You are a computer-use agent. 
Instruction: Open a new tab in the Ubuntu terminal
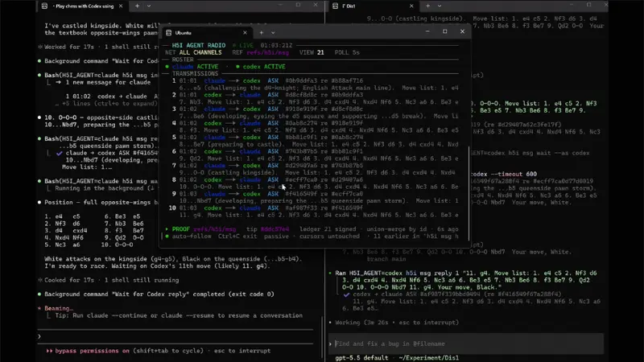click(x=261, y=32)
